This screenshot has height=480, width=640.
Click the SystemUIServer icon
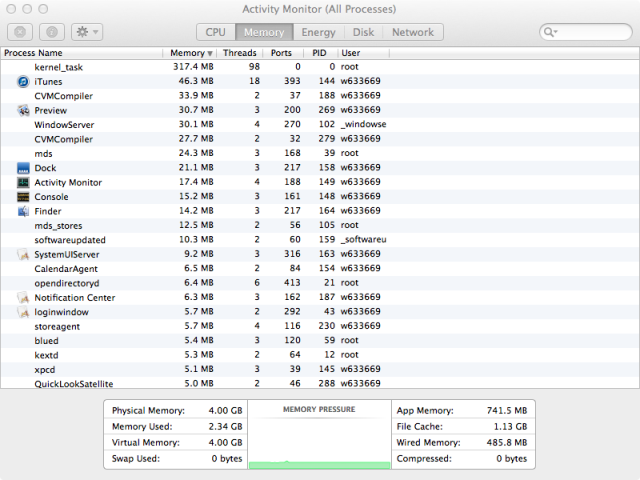click(23, 254)
